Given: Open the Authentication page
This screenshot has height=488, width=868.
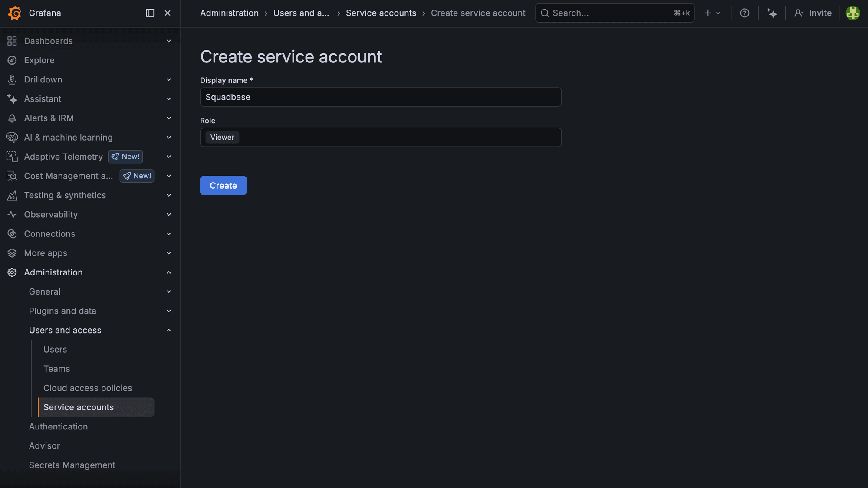Looking at the screenshot, I should click(x=58, y=427).
